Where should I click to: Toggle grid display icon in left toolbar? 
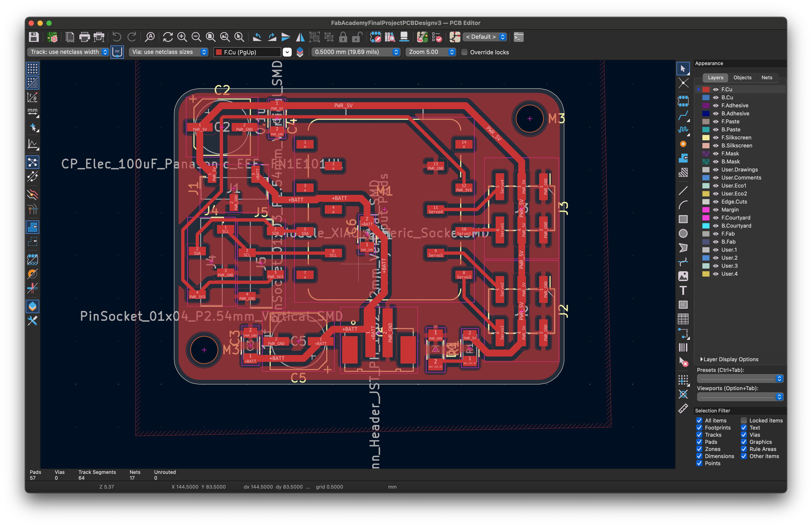point(32,69)
